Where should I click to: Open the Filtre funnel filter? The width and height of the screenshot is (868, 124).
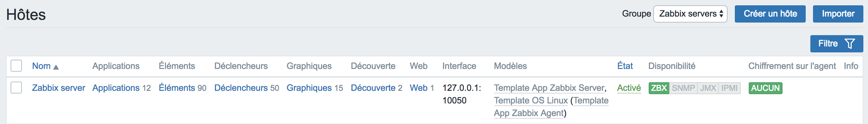tap(836, 43)
